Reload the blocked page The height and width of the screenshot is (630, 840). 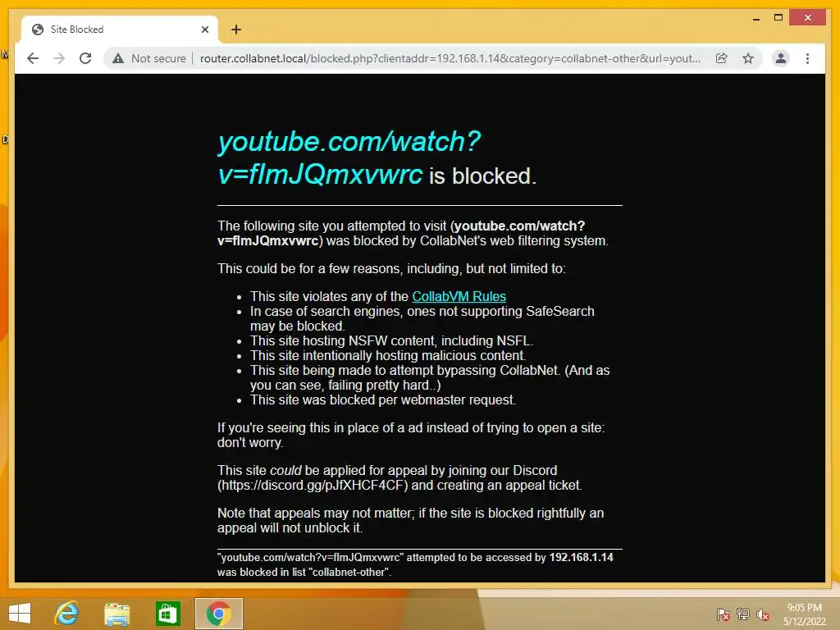(x=85, y=58)
